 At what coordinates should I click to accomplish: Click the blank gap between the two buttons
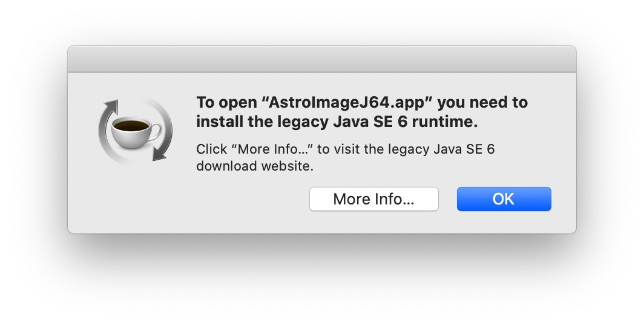(x=447, y=199)
